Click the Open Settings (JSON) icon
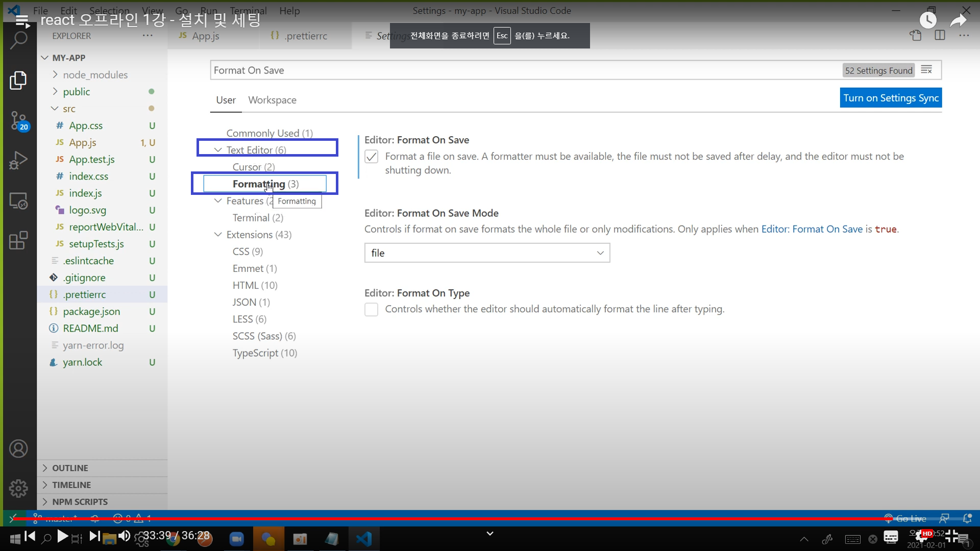This screenshot has width=980, height=551. point(916,36)
